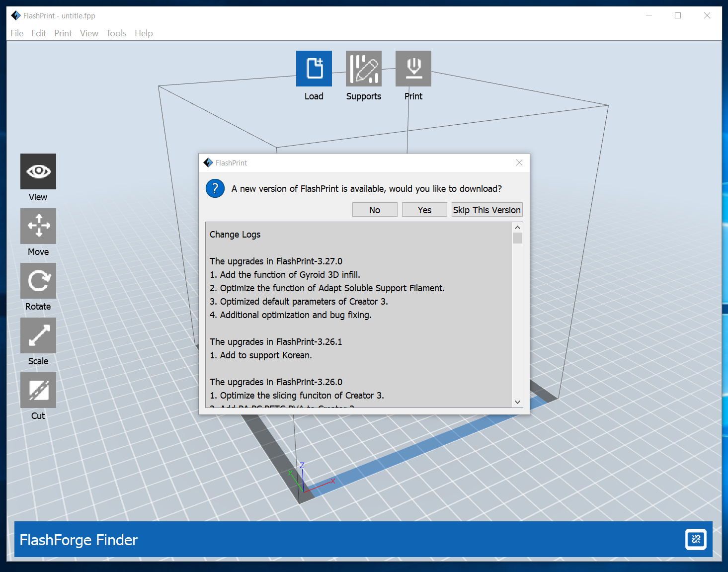Open the Supports tool
Image resolution: width=728 pixels, height=572 pixels.
pyautogui.click(x=363, y=69)
